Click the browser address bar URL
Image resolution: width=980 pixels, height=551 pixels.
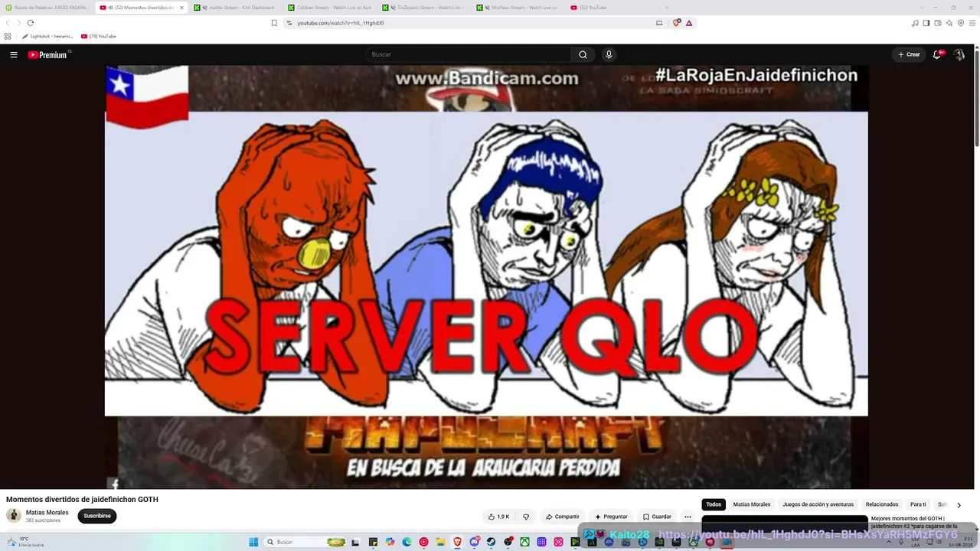[341, 23]
